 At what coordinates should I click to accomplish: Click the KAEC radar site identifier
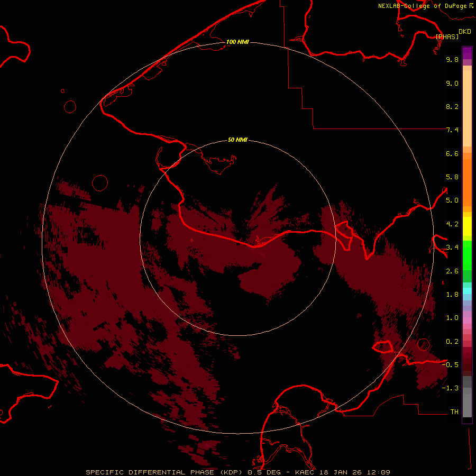pyautogui.click(x=305, y=472)
